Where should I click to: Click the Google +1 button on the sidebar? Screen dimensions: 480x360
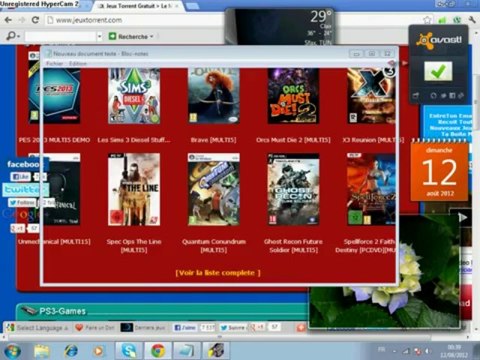click(18, 228)
